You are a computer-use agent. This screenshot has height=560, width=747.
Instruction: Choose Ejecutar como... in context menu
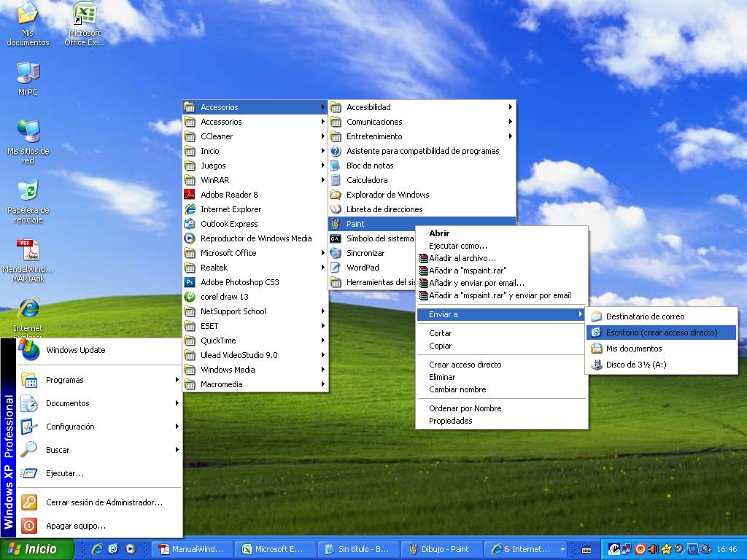coord(502,246)
